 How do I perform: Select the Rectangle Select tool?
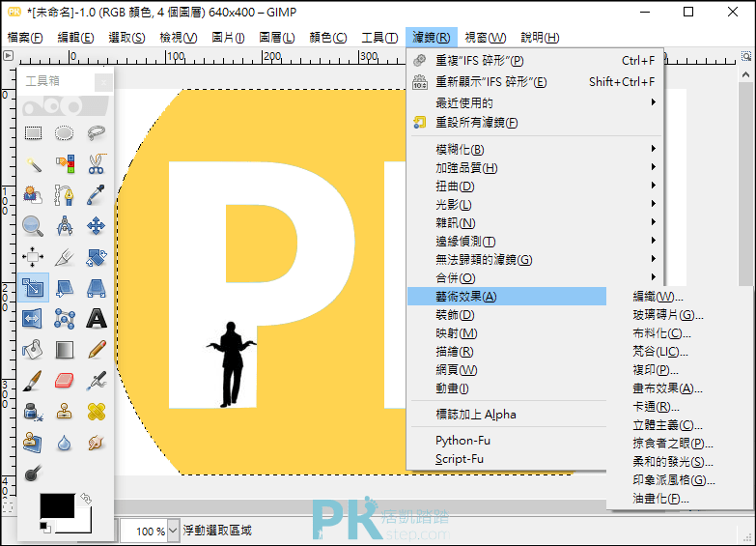(33, 132)
